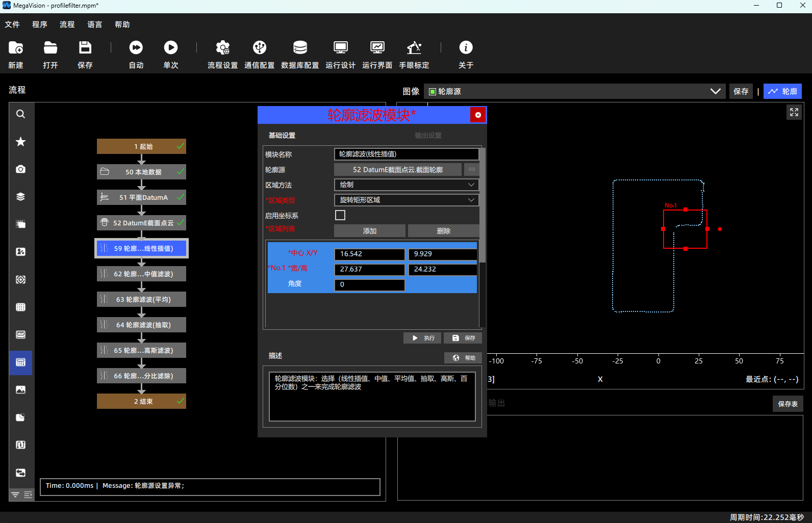Click the dialog 保存 button
The width and height of the screenshot is (812, 523).
tap(463, 338)
